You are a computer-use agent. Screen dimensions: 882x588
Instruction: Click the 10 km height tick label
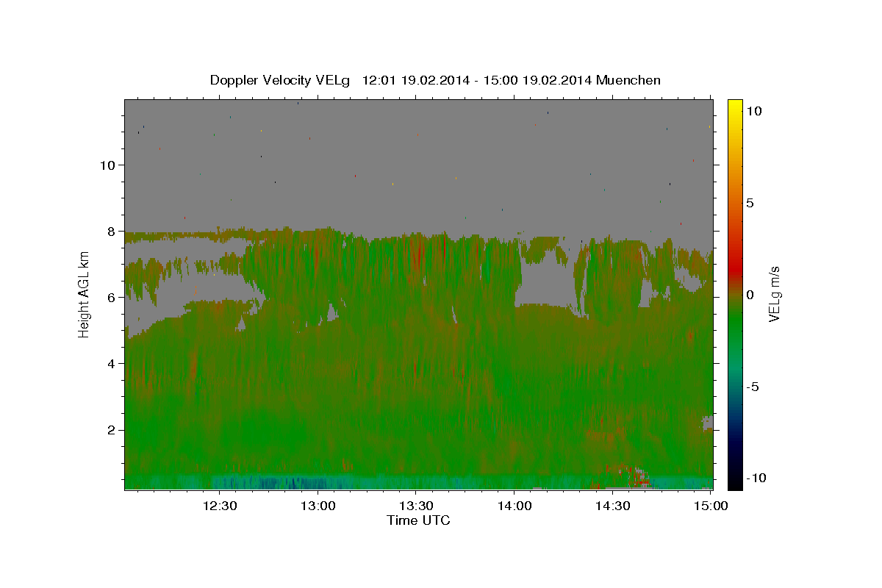point(107,165)
